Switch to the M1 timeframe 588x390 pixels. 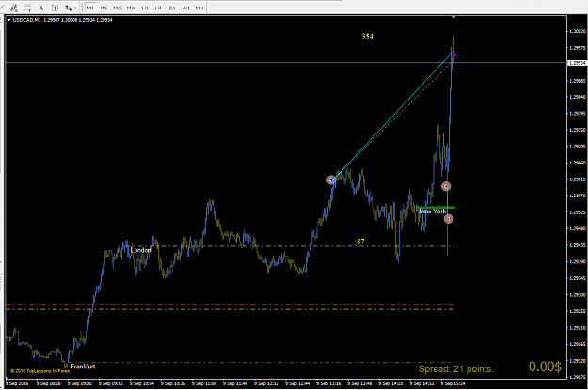point(90,8)
